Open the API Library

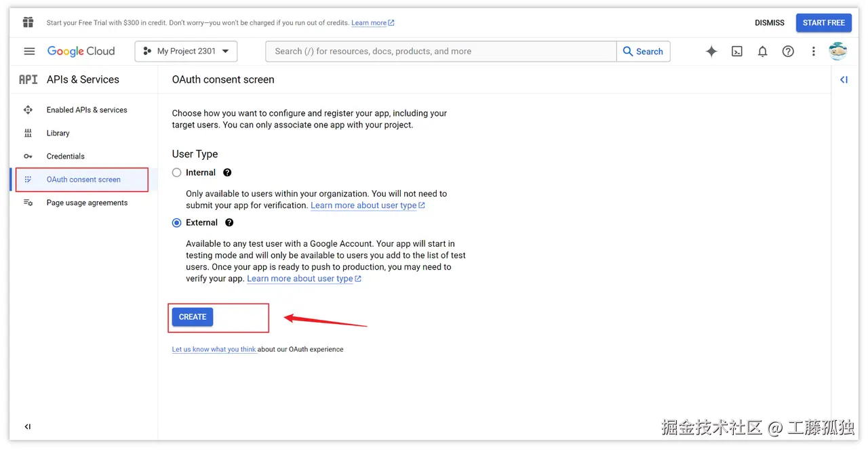pyautogui.click(x=58, y=133)
